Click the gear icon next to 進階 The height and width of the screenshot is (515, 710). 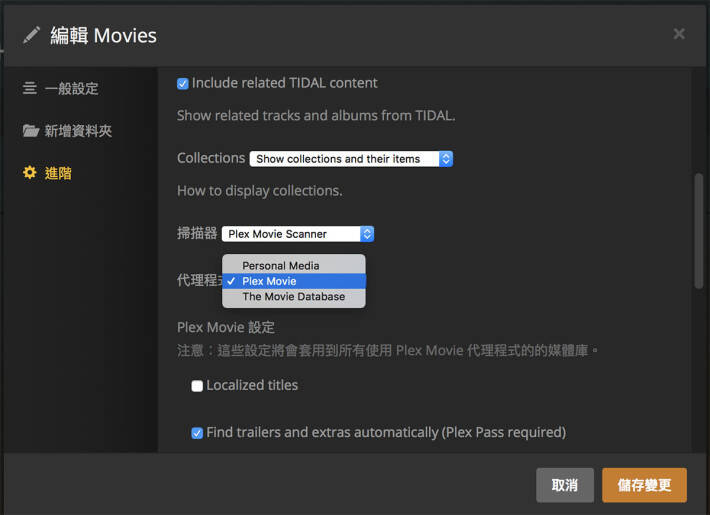[30, 173]
